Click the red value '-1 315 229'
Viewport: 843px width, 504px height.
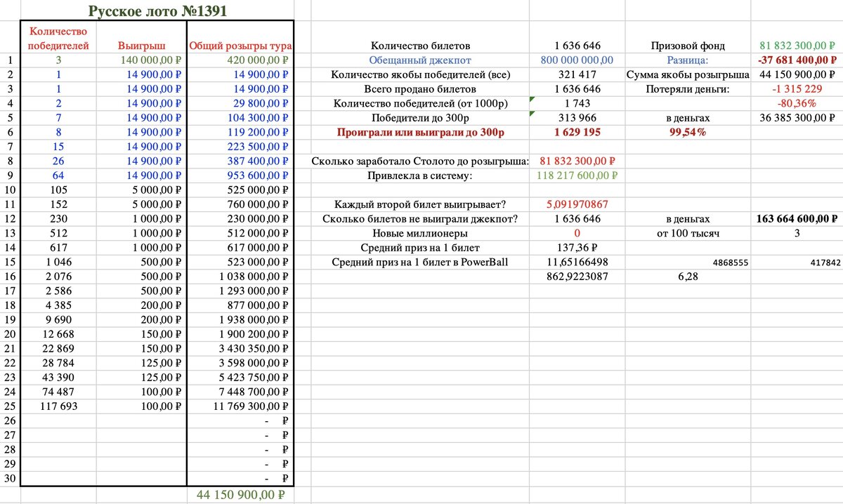tap(797, 89)
